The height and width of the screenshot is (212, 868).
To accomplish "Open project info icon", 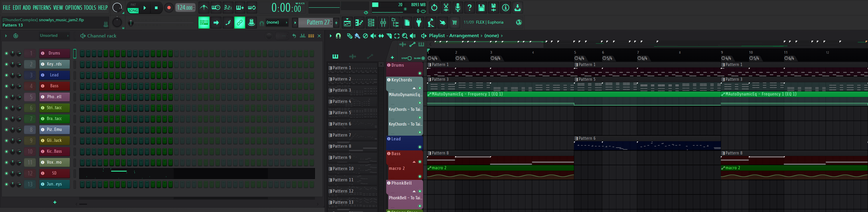I will (x=505, y=7).
